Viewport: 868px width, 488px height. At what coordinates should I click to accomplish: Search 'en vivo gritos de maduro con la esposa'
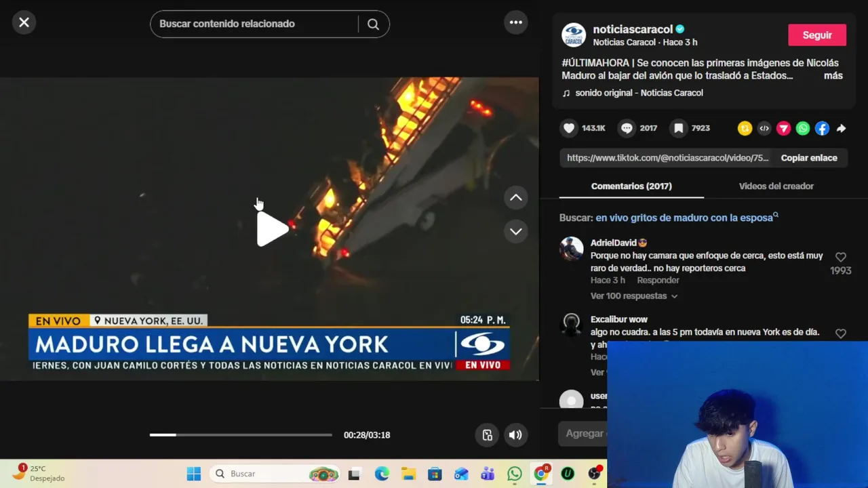[686, 218]
